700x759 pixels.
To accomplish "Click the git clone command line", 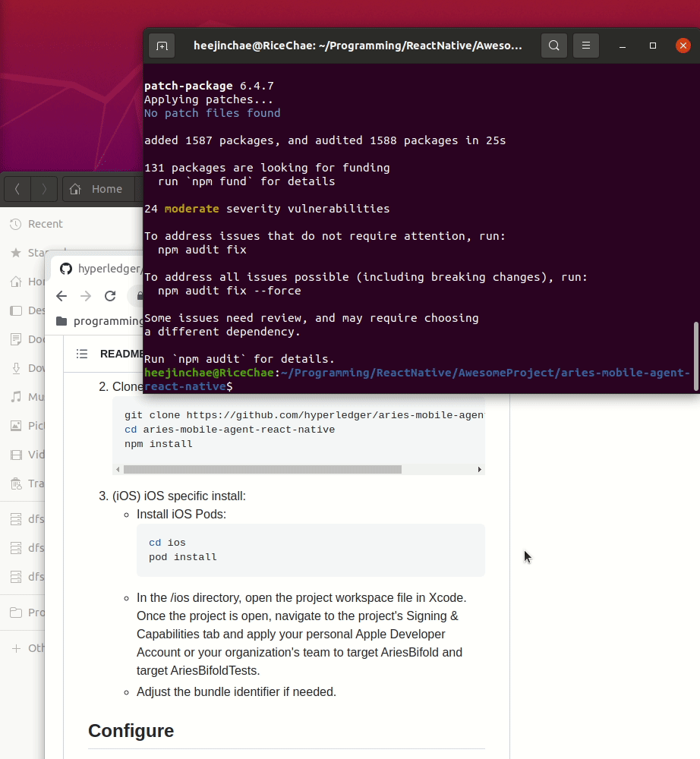I will [x=304, y=415].
